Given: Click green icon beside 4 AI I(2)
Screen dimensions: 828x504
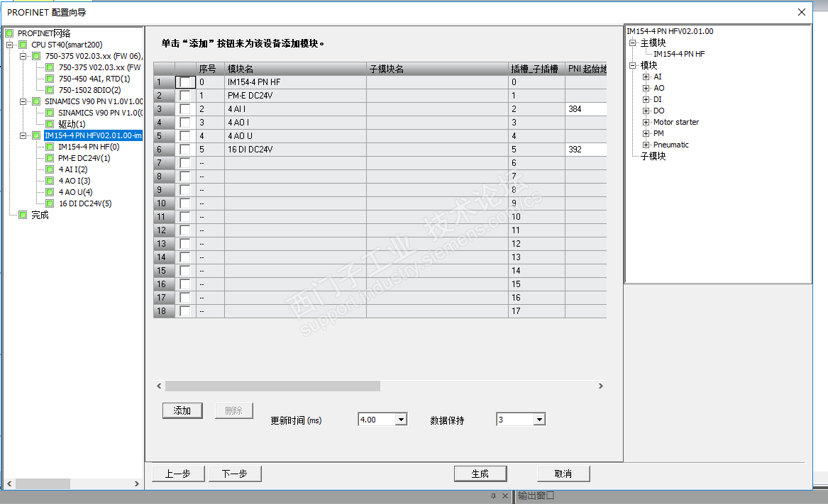Looking at the screenshot, I should tap(50, 169).
